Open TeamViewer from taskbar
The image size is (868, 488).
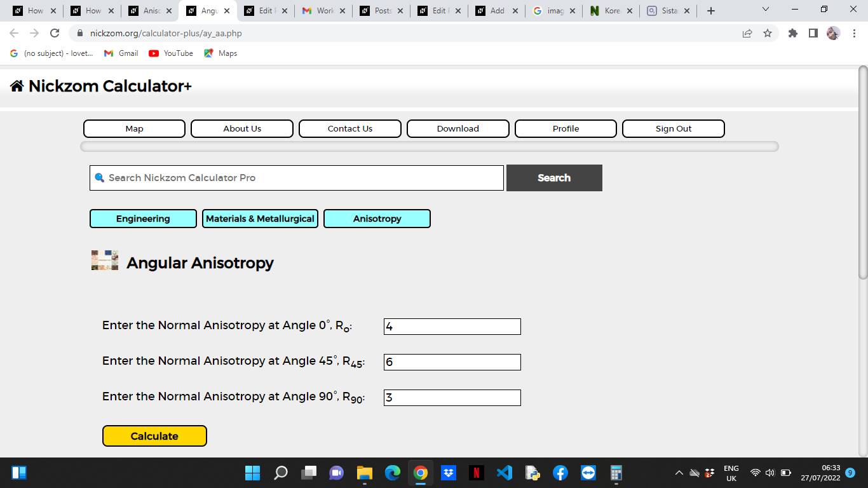tap(588, 473)
